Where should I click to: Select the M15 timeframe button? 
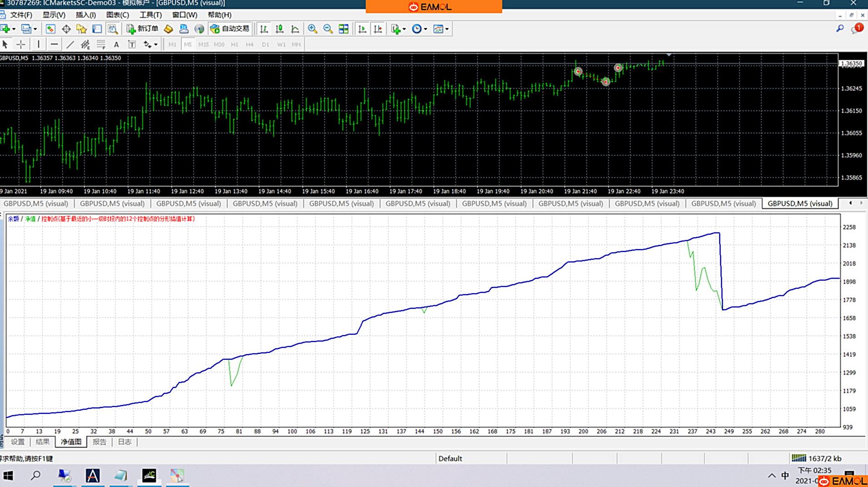pos(203,44)
